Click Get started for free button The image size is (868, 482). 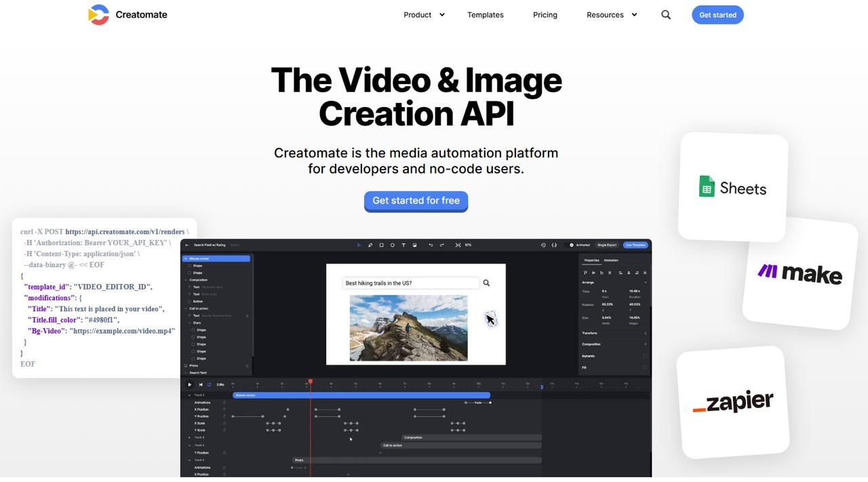416,201
